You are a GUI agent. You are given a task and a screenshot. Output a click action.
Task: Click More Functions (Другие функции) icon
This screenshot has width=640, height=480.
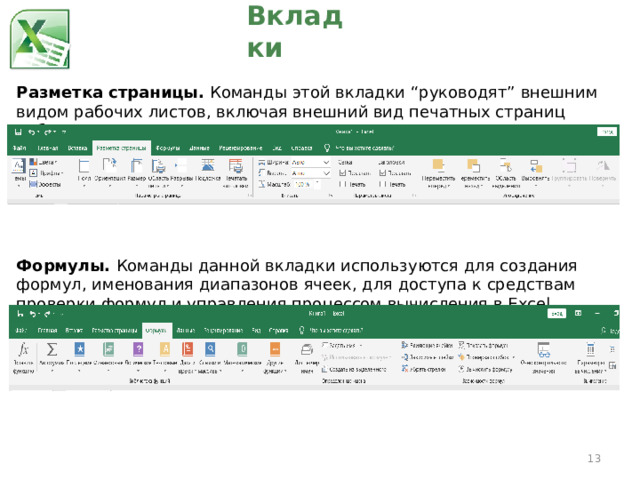275,350
